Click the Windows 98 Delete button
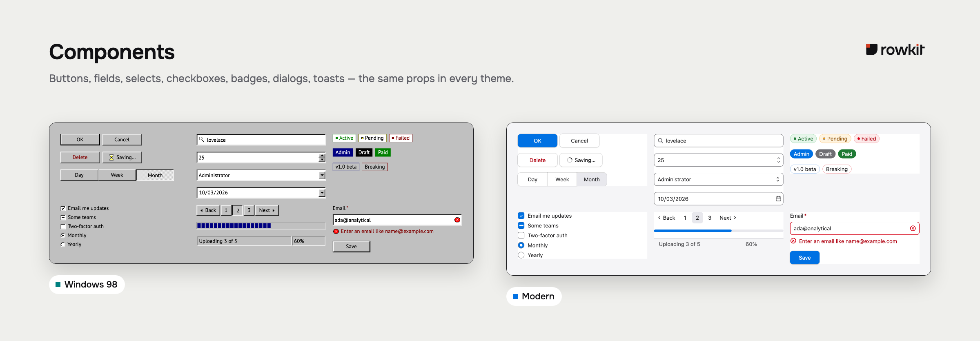Viewport: 980px width, 341px height. [x=80, y=157]
